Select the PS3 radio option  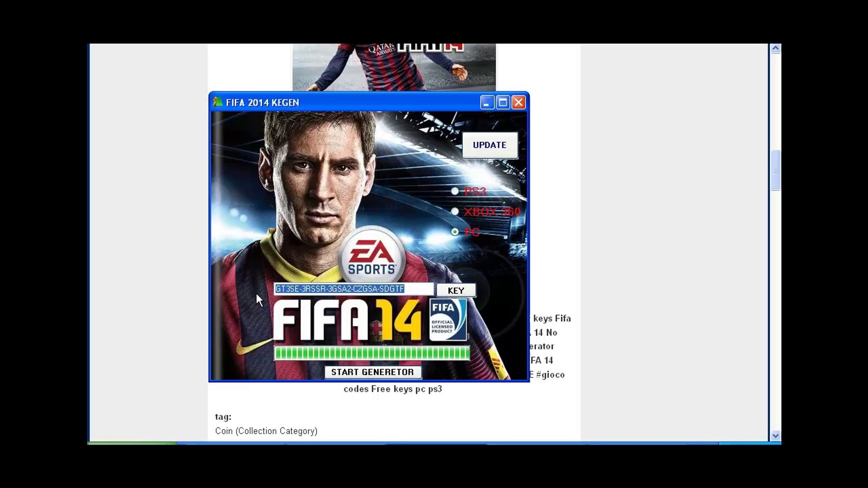455,191
